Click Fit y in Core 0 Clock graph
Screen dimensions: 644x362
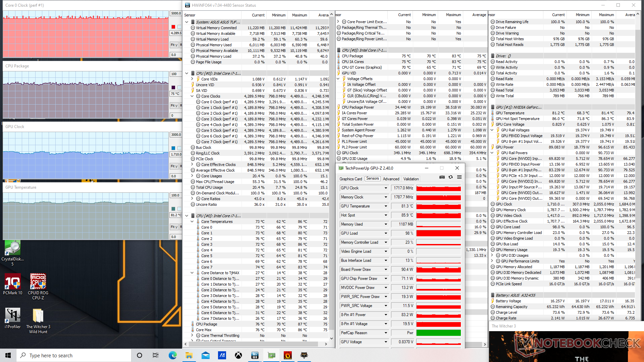point(174,45)
